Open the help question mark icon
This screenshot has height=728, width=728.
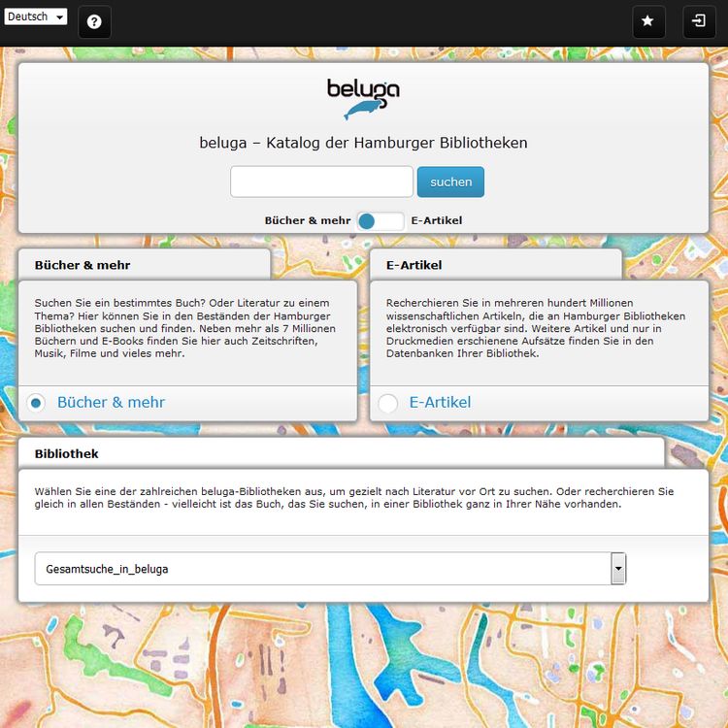pos(94,21)
